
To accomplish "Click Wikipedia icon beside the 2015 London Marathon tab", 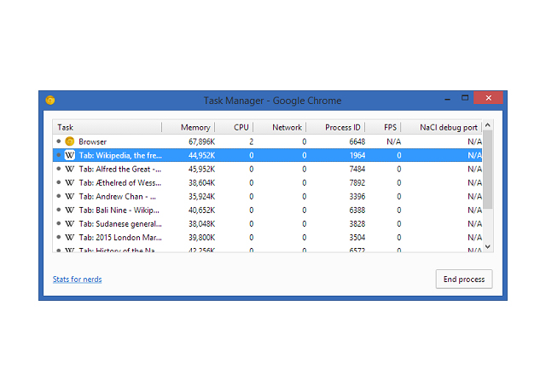I will click(70, 237).
